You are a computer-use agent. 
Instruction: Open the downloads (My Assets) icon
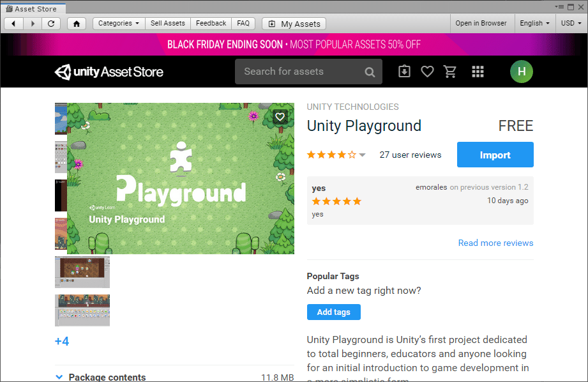404,72
